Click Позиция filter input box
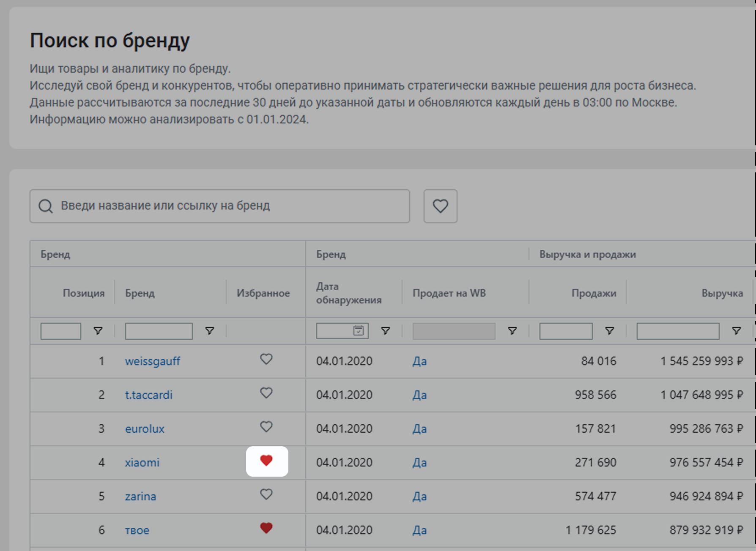This screenshot has height=551, width=756. [x=61, y=331]
